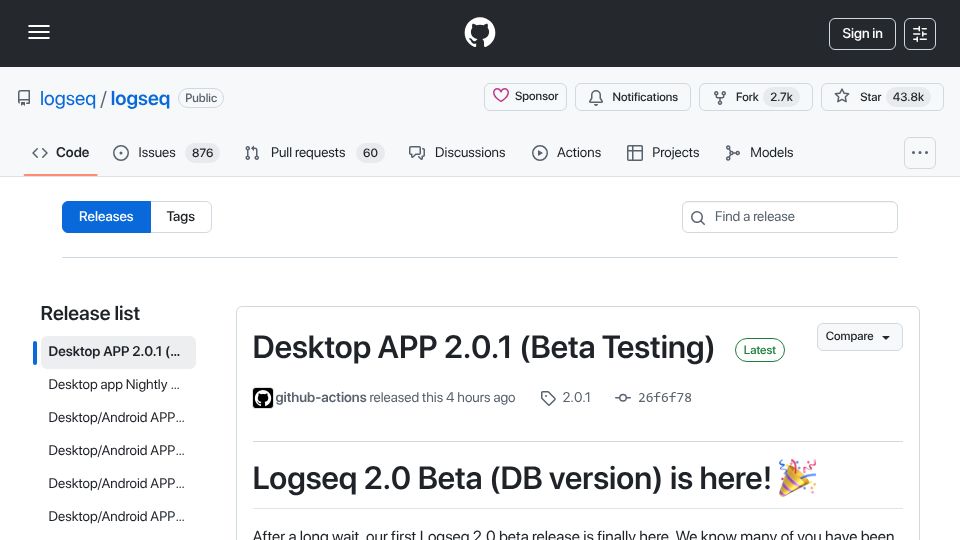Open appearance settings sliders icon
The width and height of the screenshot is (960, 540).
coord(920,34)
